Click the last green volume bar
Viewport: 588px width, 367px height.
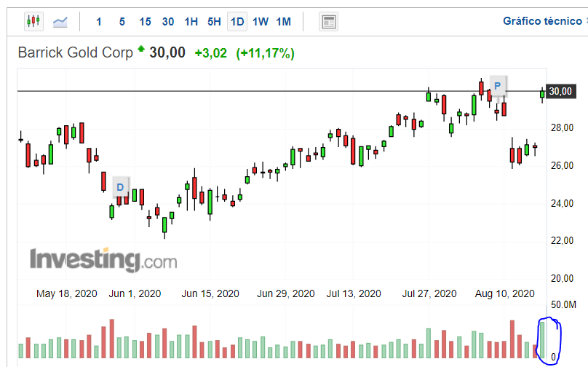click(x=542, y=340)
